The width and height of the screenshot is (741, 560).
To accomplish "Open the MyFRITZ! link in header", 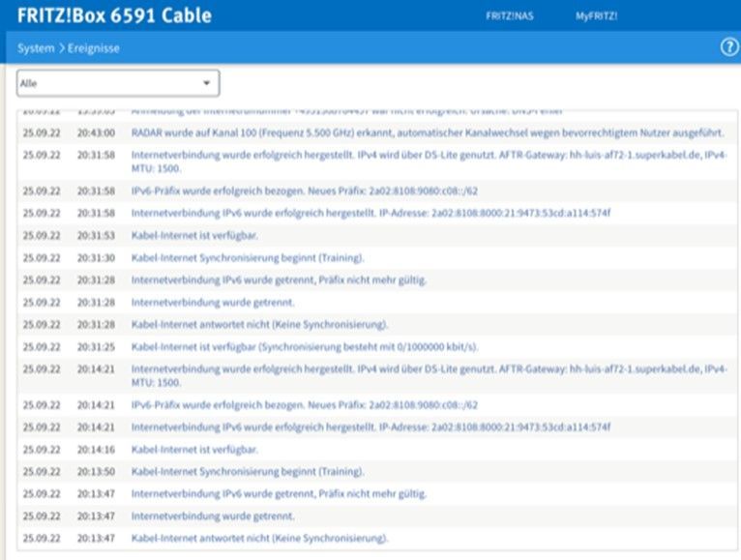I will point(596,16).
